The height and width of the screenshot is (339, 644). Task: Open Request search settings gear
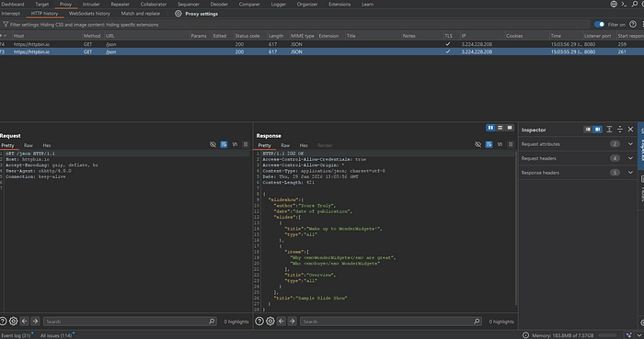[x=14, y=322]
